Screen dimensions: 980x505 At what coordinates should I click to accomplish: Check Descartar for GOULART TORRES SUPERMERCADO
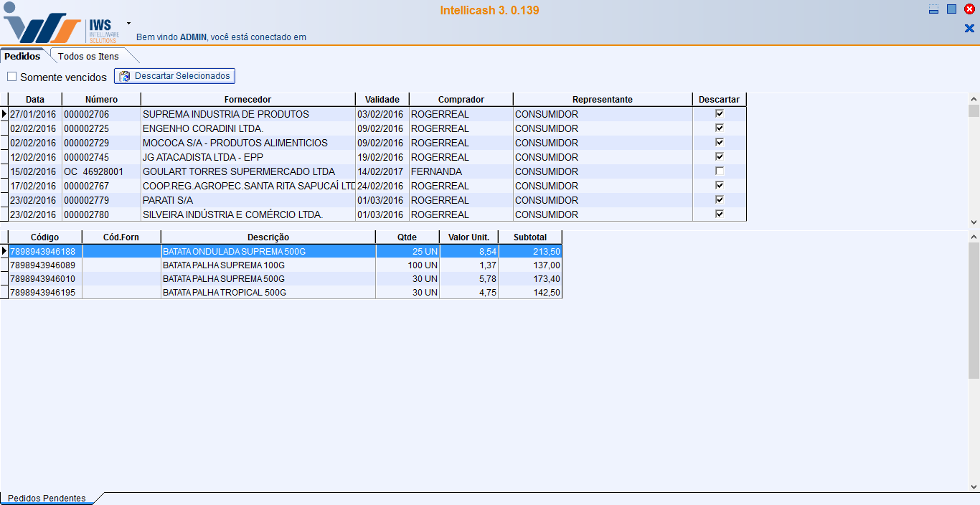(x=720, y=171)
